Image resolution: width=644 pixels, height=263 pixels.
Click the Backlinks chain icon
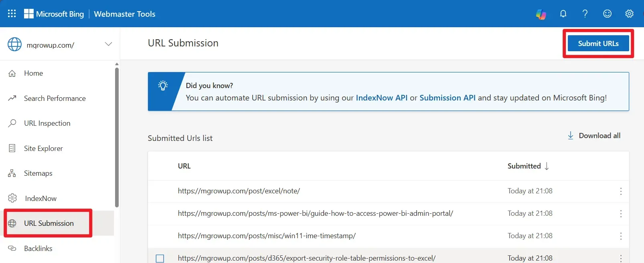tap(12, 248)
